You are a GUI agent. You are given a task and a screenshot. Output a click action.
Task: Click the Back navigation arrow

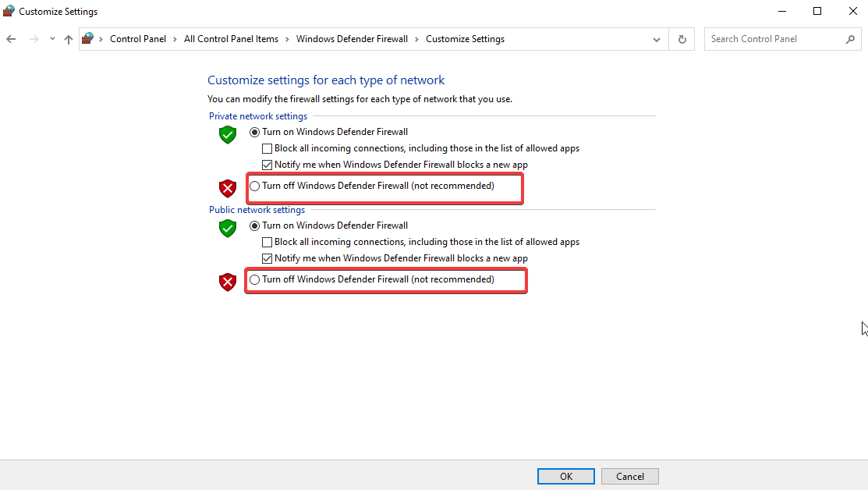(x=10, y=38)
